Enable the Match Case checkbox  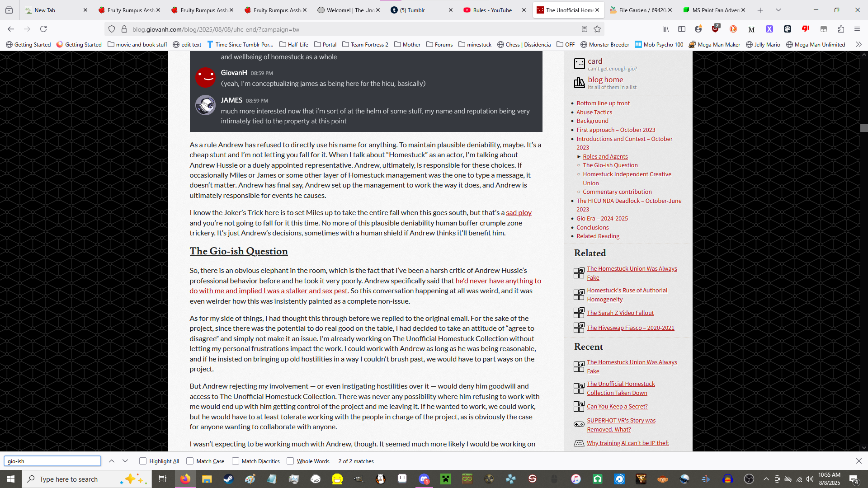point(190,461)
